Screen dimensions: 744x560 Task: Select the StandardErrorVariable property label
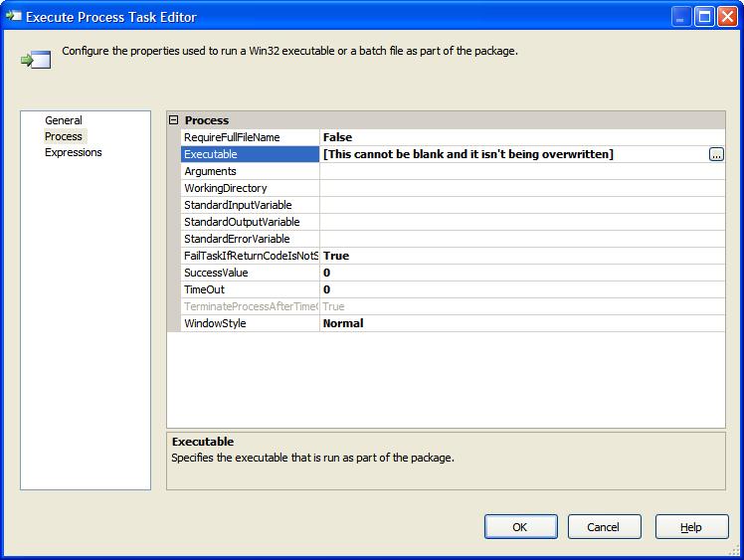tap(250, 239)
